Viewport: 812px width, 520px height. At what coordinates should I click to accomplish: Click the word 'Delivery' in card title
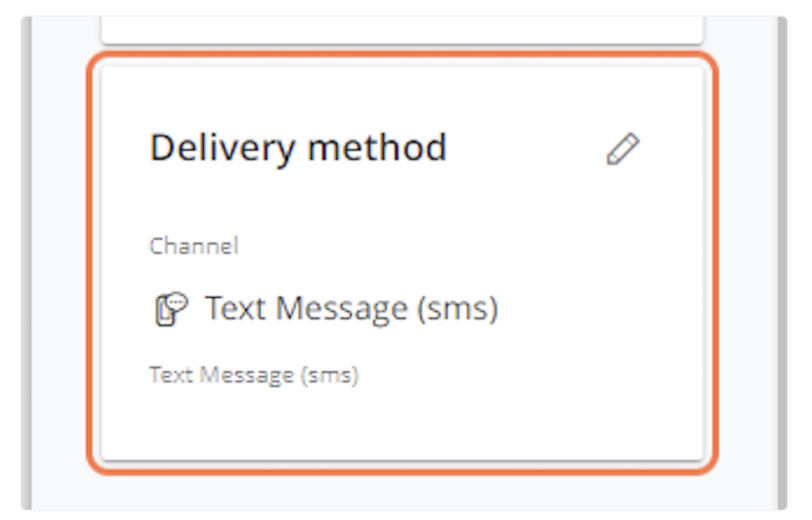[223, 149]
